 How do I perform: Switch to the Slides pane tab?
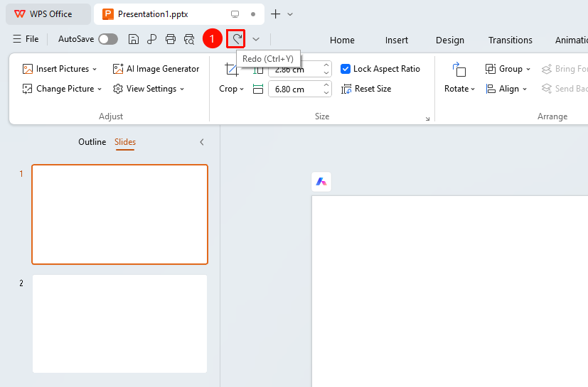[x=125, y=142]
